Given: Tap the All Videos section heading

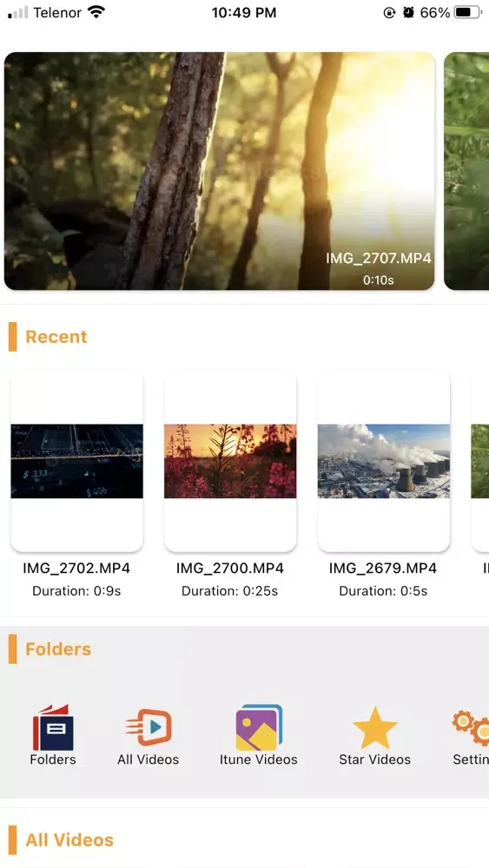Looking at the screenshot, I should click(69, 839).
